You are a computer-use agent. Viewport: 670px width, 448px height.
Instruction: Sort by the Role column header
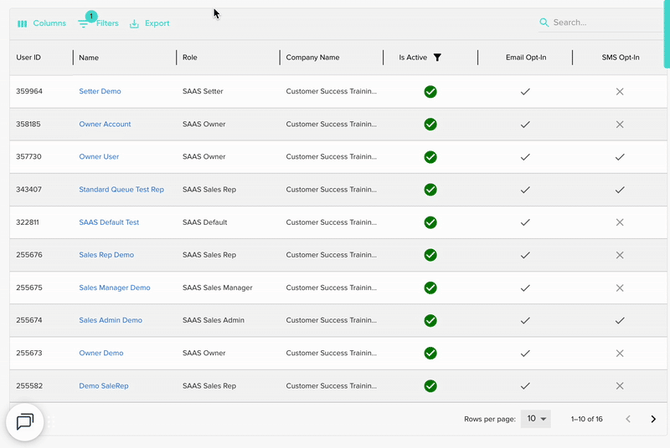point(190,58)
